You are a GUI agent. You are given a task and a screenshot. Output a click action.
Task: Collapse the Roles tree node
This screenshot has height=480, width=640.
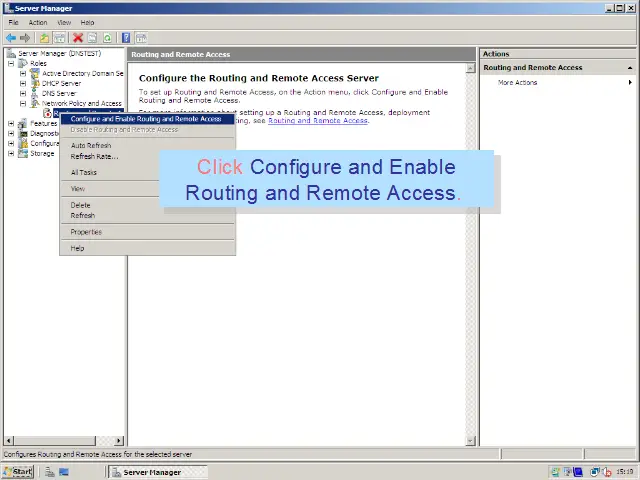[12, 63]
